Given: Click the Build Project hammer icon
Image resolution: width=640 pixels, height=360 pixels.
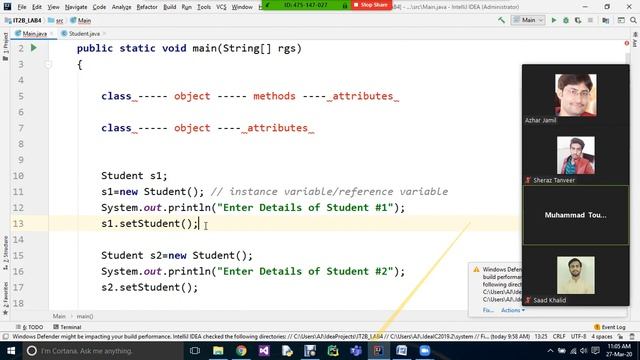Looking at the screenshot, I should pyautogui.click(x=501, y=20).
